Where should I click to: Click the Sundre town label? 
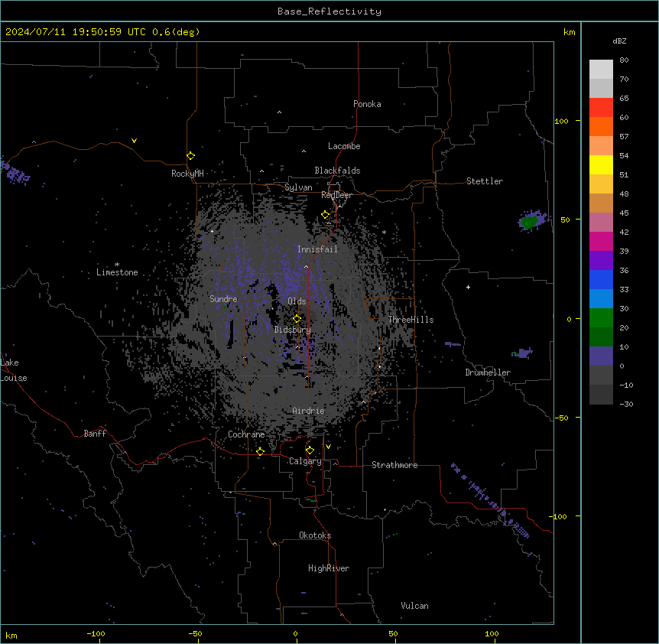(223, 299)
